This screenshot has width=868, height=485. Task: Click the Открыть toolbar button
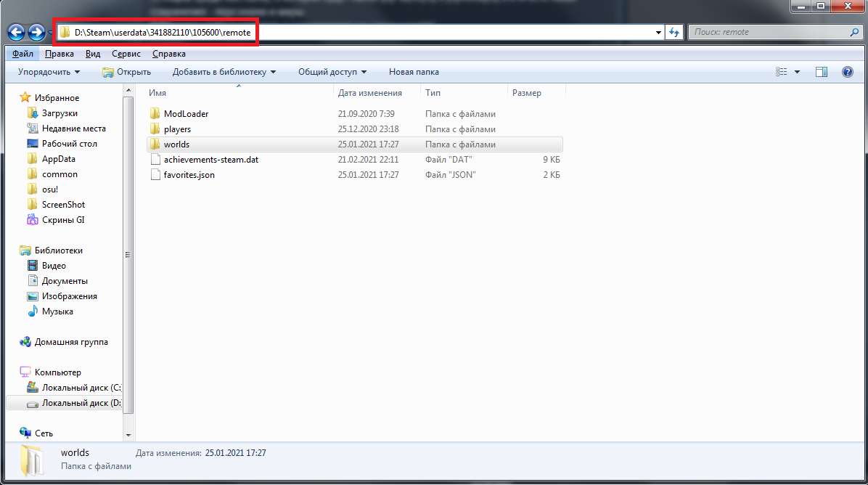click(x=127, y=72)
